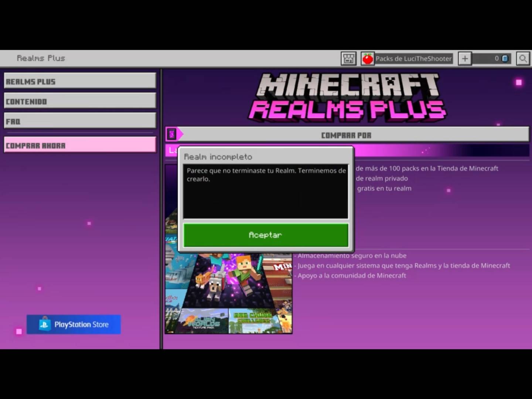Click the Minecoin balance display
The height and width of the screenshot is (399, 532).
tap(492, 58)
